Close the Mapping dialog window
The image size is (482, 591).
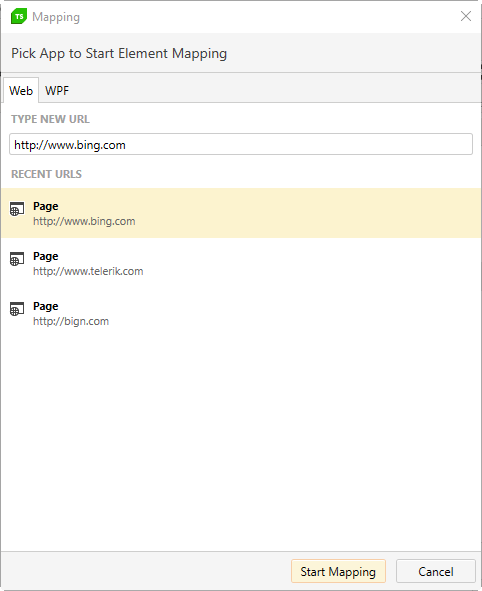coord(466,16)
